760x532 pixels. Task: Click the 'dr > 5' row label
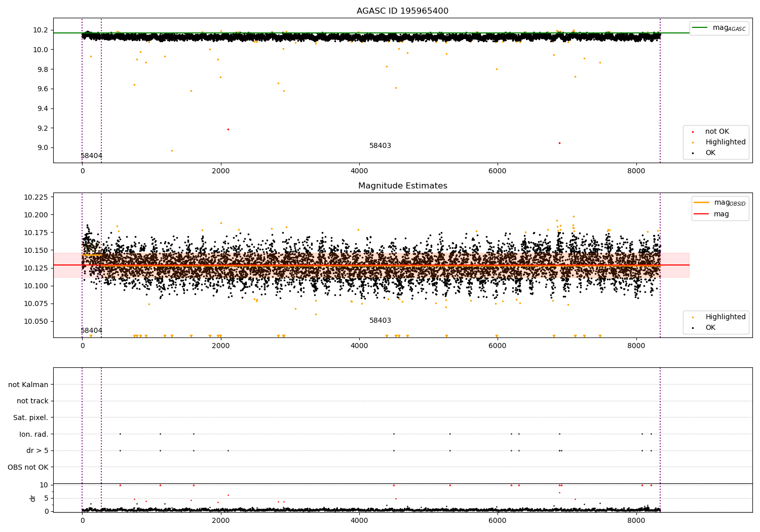click(x=37, y=451)
